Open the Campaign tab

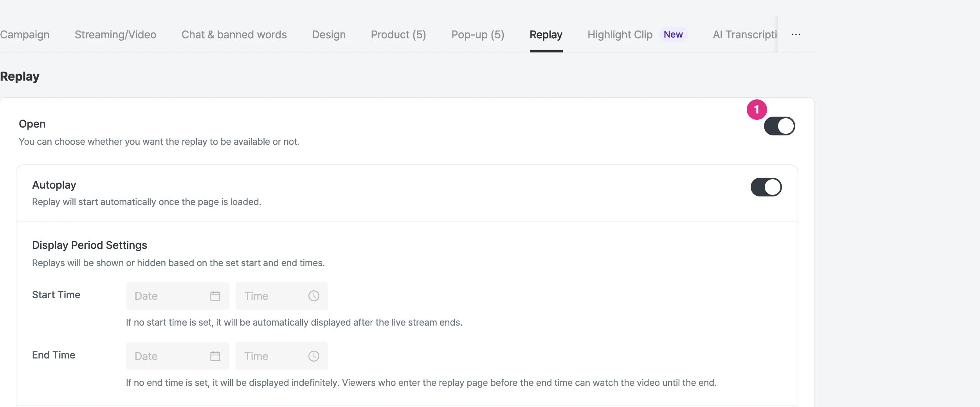tap(25, 35)
